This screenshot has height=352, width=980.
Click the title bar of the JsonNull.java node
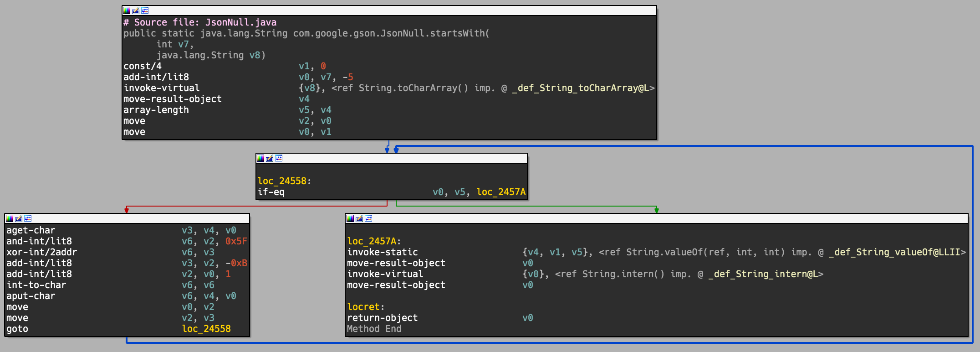pos(389,10)
